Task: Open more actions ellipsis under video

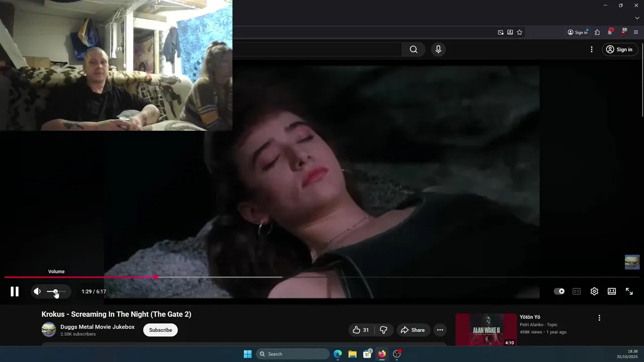Action: click(440, 330)
